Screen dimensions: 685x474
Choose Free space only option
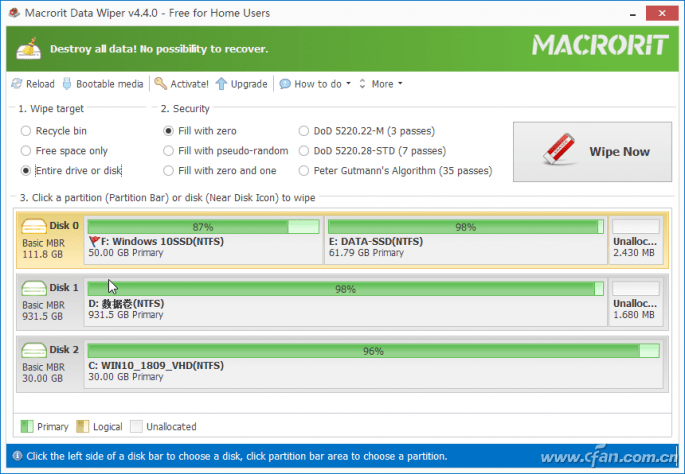(x=26, y=151)
